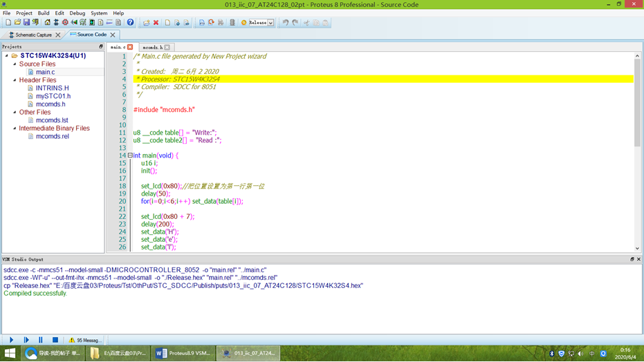Open the Project menu
644x362 pixels.
point(24,13)
